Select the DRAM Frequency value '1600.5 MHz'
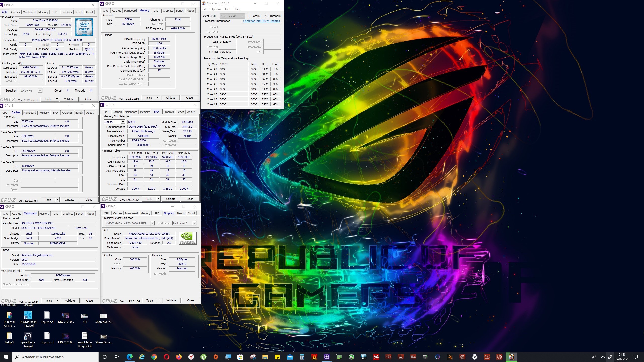 click(159, 39)
